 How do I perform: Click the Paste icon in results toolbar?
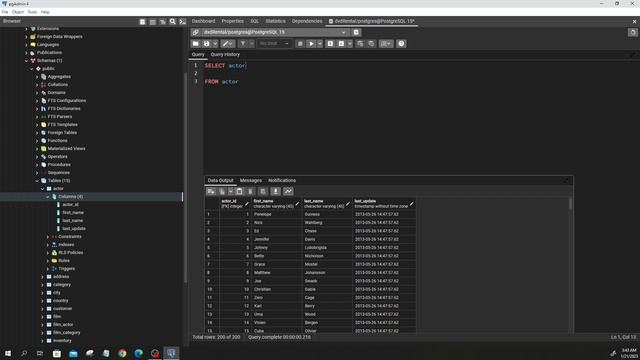coord(240,191)
